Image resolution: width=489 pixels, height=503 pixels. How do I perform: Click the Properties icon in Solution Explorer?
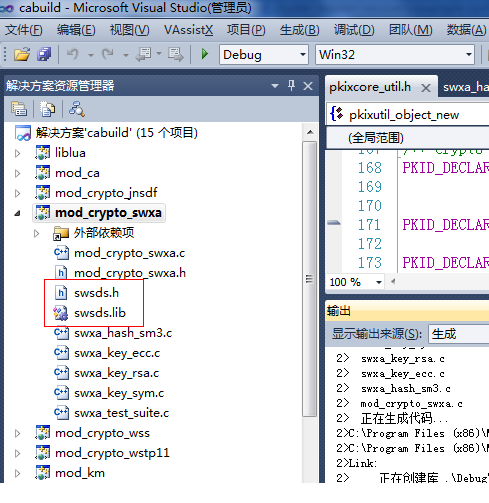[19, 109]
